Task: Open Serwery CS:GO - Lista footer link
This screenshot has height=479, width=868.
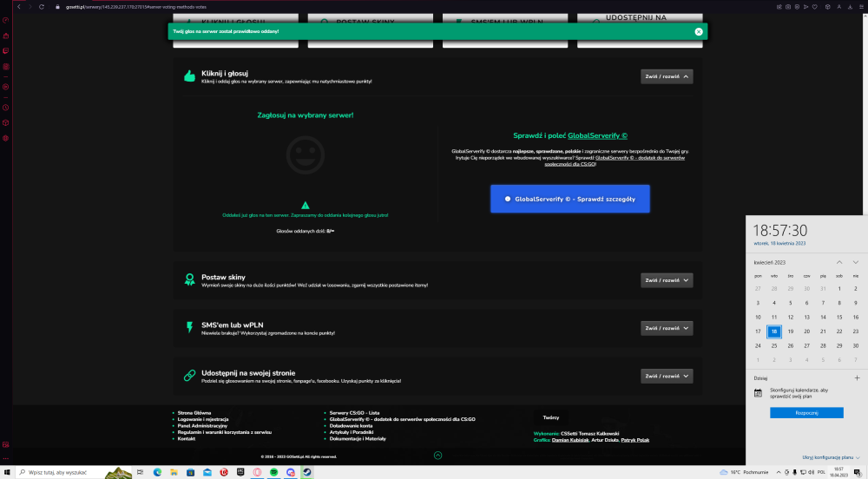Action: click(354, 413)
